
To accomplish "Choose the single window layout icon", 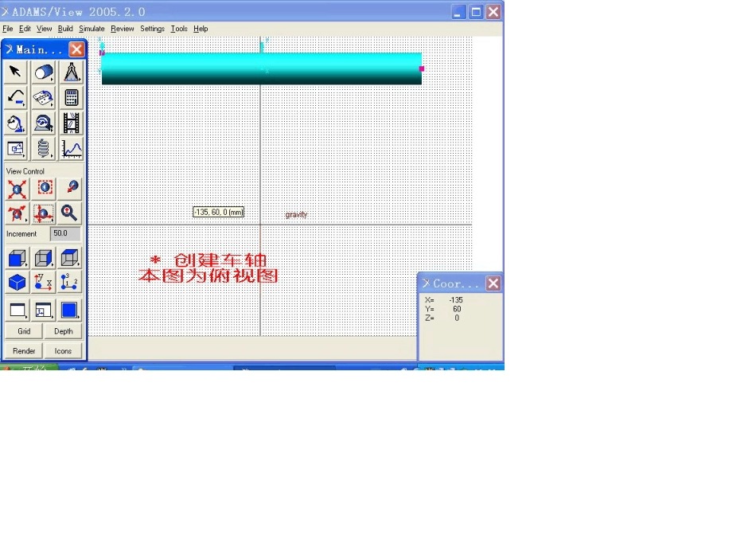I will [18, 311].
